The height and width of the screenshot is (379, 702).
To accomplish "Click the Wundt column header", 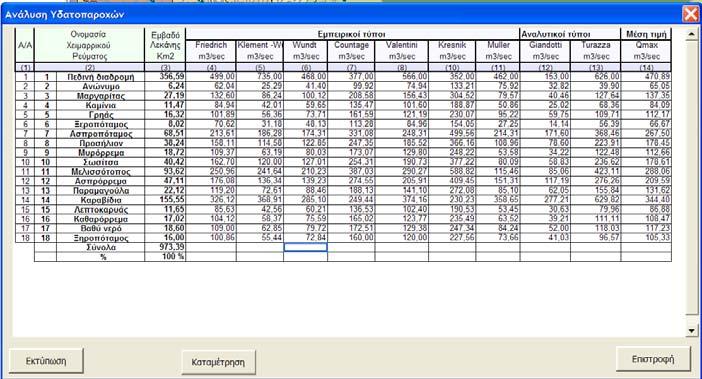I will pos(305,45).
